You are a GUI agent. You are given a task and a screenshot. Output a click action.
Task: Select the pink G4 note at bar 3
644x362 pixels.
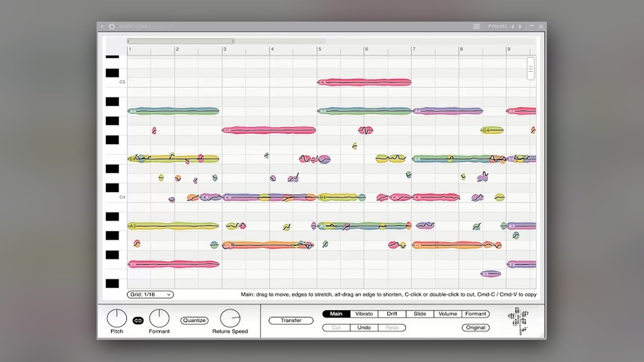(269, 130)
